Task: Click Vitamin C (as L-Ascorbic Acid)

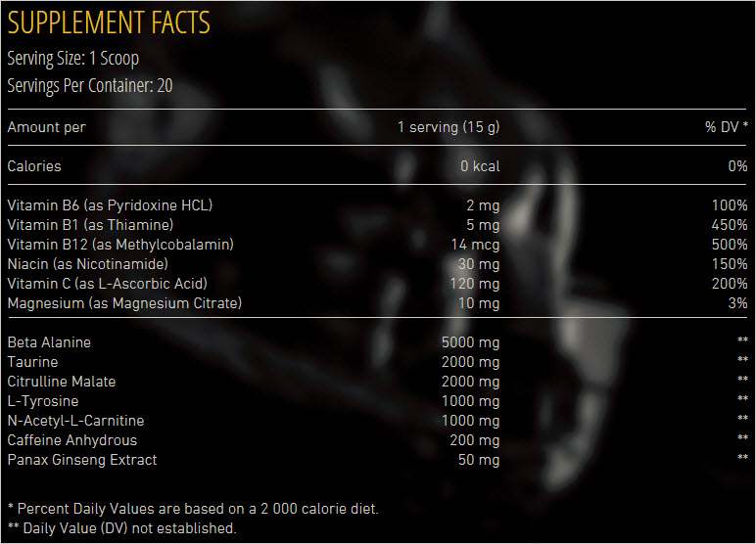Action: tap(108, 284)
